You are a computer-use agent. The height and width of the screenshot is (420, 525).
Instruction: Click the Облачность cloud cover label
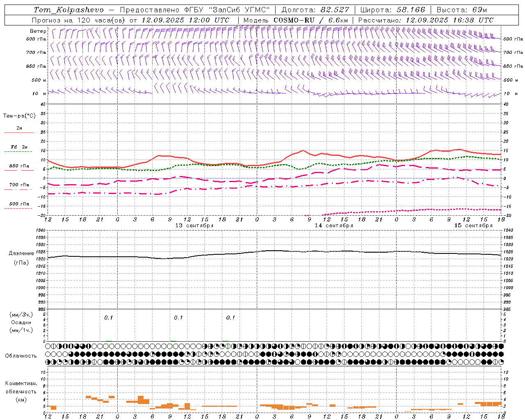coord(21,356)
